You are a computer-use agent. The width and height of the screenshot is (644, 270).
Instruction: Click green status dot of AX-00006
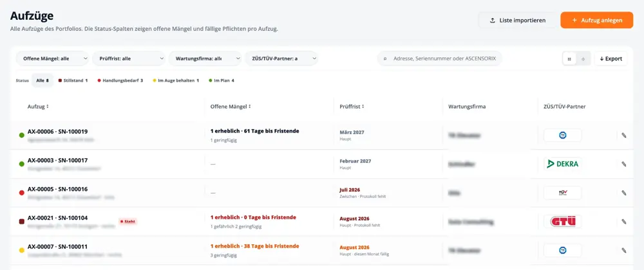coord(22,135)
